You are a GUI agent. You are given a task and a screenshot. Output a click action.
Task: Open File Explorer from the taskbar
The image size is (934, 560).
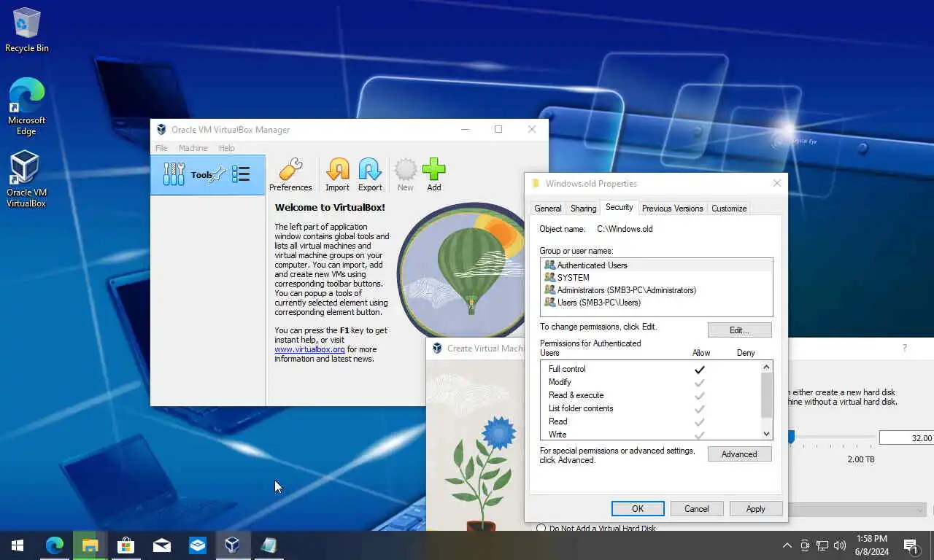pyautogui.click(x=90, y=545)
